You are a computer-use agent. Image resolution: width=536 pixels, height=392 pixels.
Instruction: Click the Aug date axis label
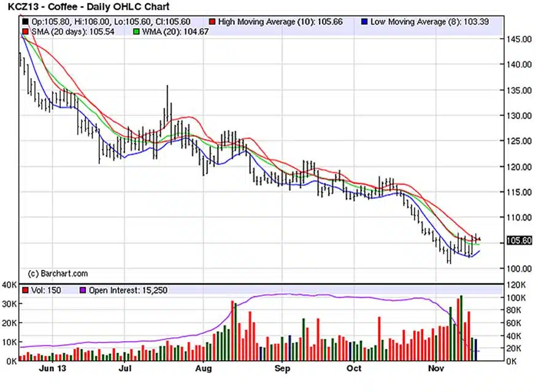(x=203, y=369)
